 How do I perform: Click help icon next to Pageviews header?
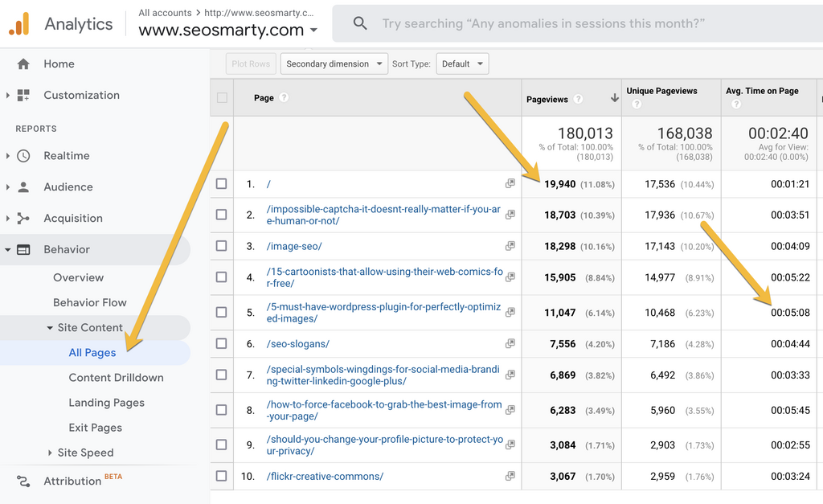(579, 99)
